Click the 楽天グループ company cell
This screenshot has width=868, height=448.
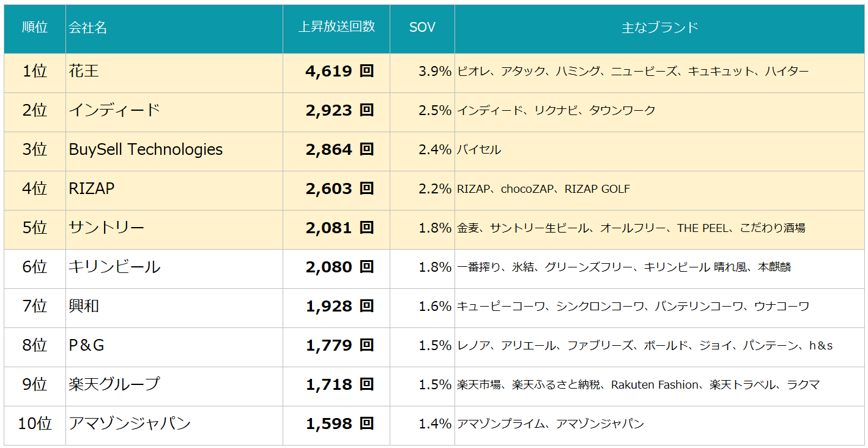tap(174, 384)
